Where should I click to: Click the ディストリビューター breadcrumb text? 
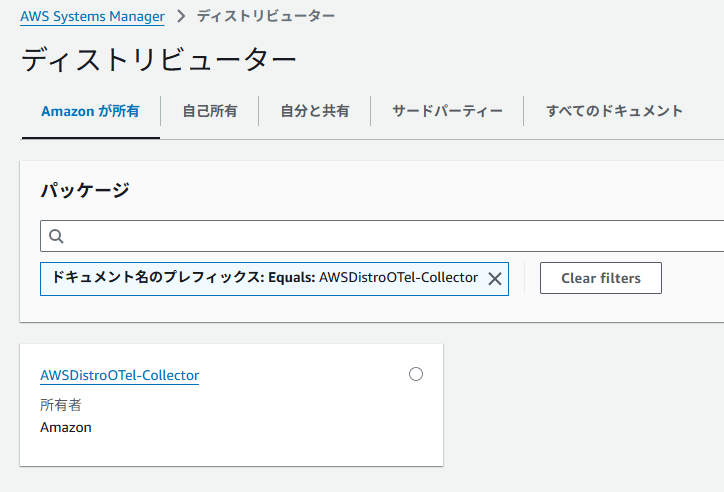pyautogui.click(x=266, y=16)
